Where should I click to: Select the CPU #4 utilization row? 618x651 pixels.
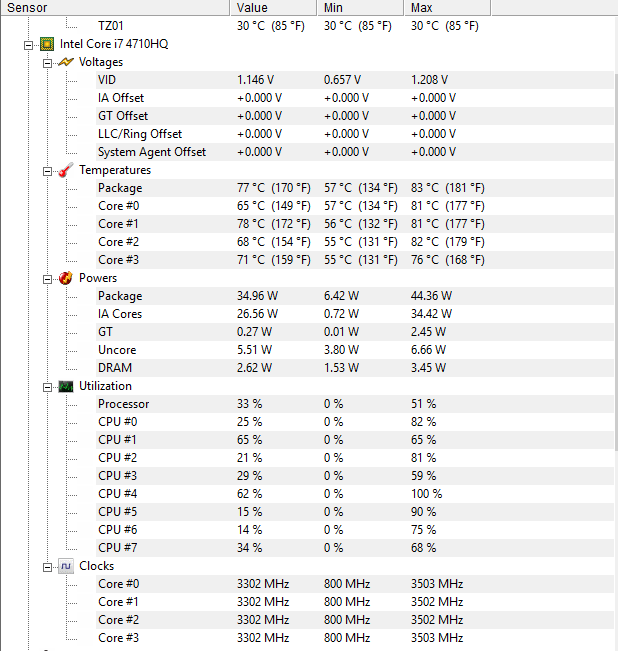116,494
